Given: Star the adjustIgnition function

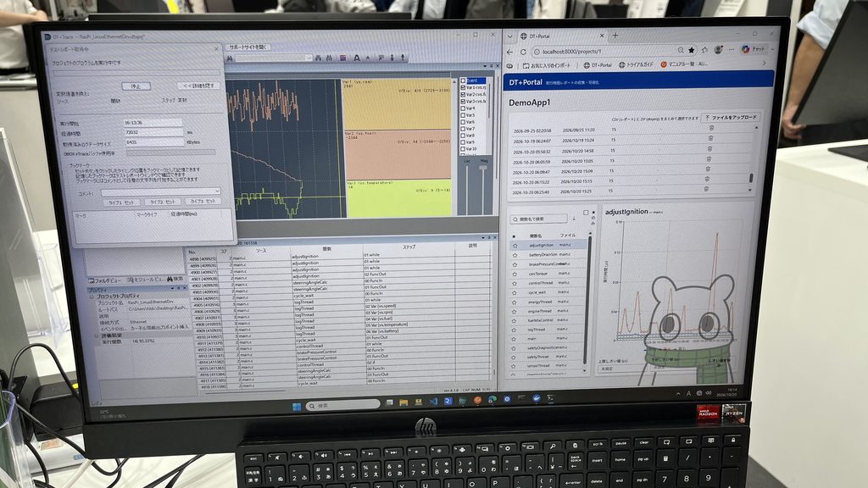Looking at the screenshot, I should tap(515, 246).
